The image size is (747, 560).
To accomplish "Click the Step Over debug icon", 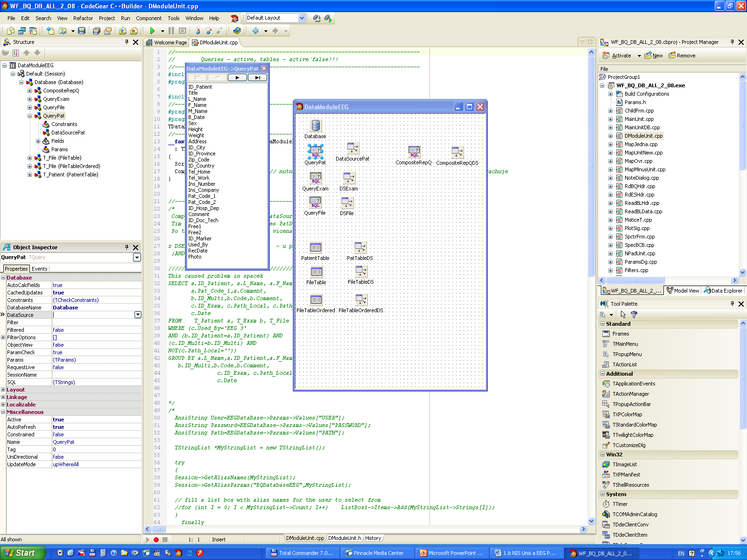I will [208, 31].
